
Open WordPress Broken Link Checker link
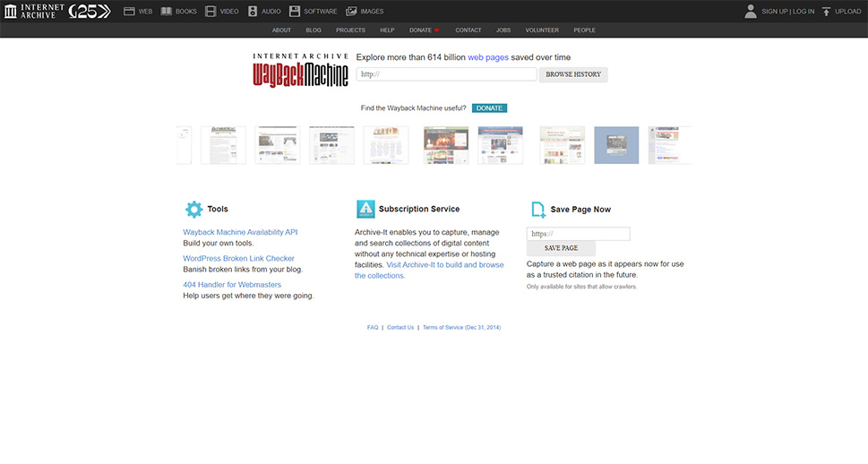(238, 258)
